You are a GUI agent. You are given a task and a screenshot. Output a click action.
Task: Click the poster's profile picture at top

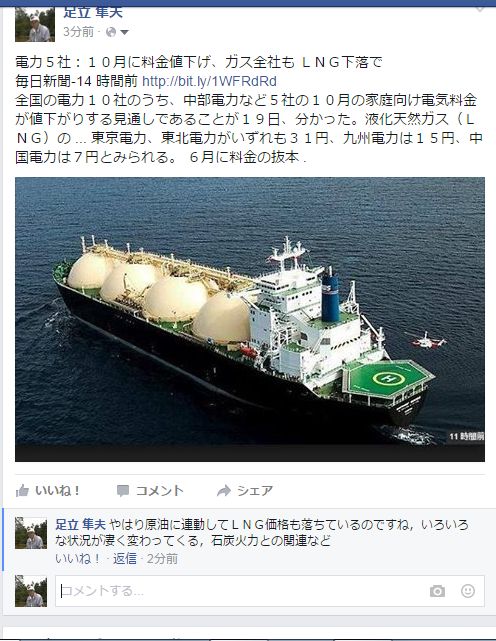[35, 25]
